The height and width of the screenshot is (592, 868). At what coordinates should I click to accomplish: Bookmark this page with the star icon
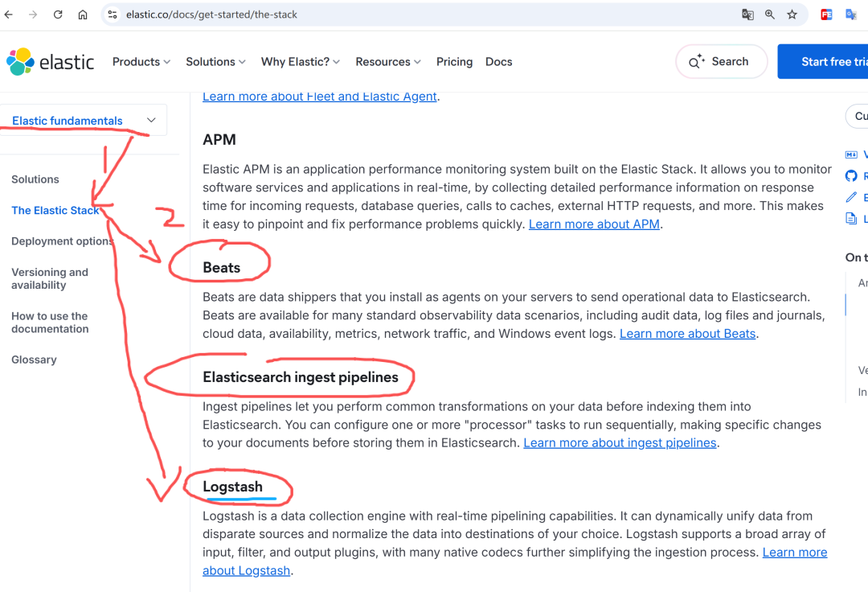click(x=792, y=14)
